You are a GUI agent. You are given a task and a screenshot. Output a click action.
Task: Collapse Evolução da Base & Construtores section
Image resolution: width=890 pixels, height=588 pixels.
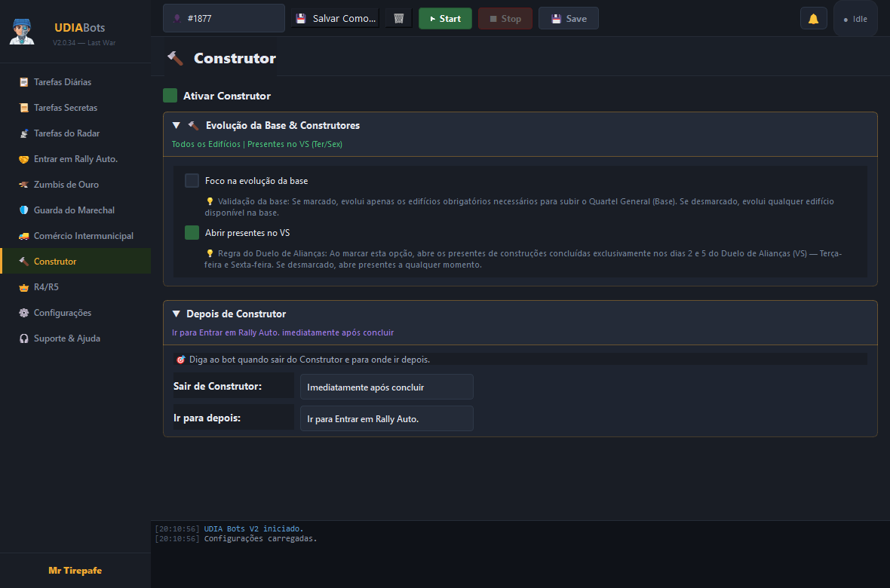click(176, 125)
